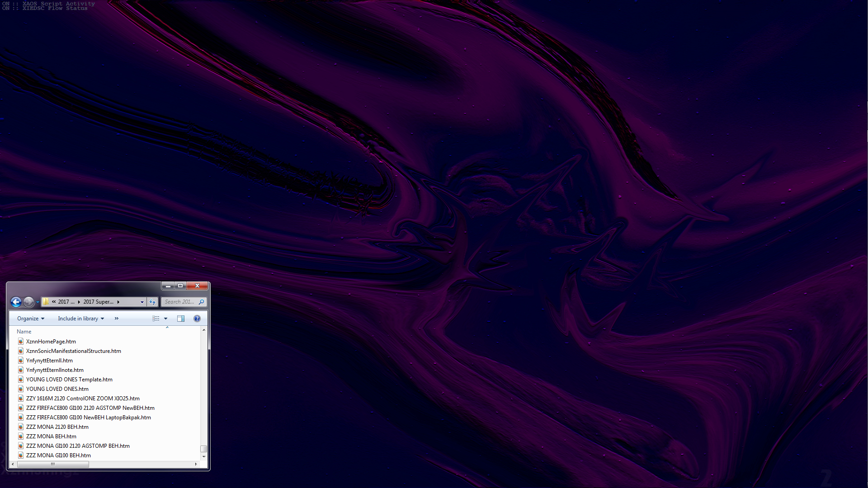Click the Help question mark icon
The height and width of the screenshot is (488, 868).
[x=197, y=319]
